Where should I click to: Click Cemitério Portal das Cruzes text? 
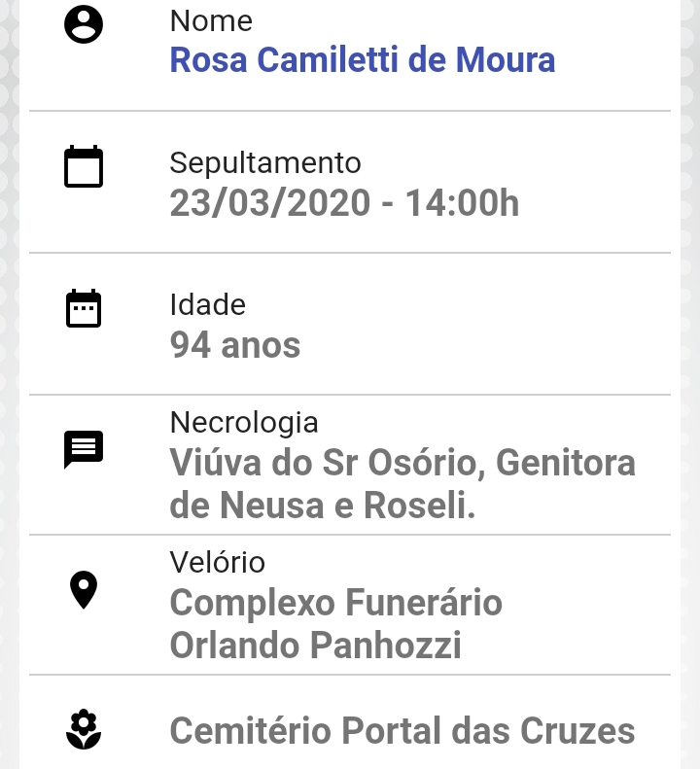pos(402,731)
